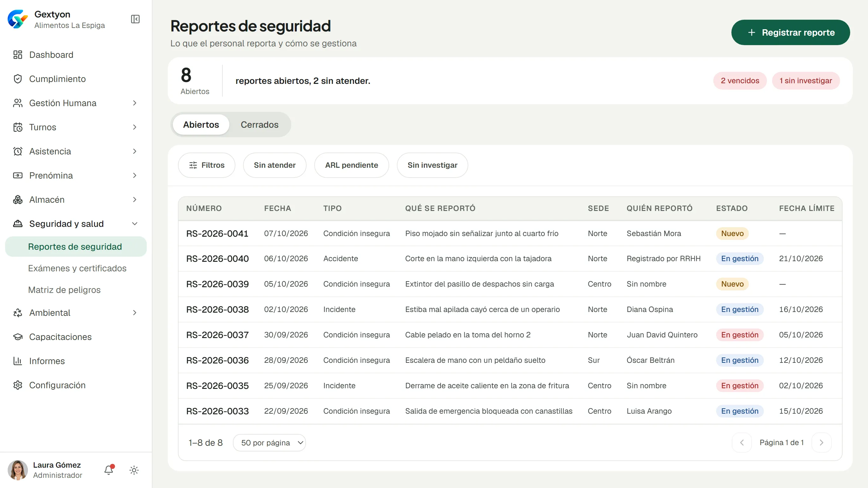The width and height of the screenshot is (868, 488).
Task: Click the Asistencia alarm clock icon
Action: click(x=17, y=151)
